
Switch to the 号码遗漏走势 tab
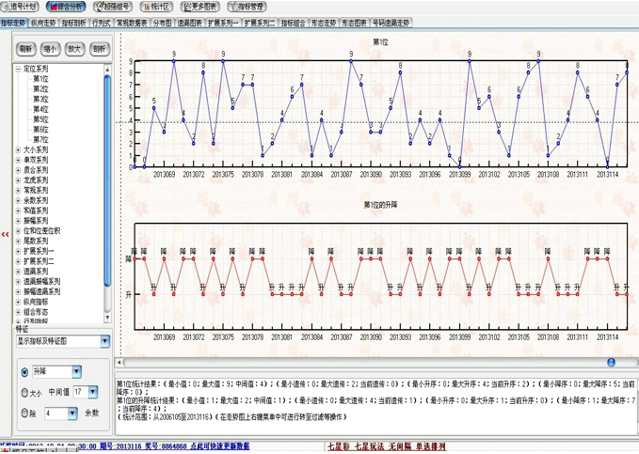(391, 23)
